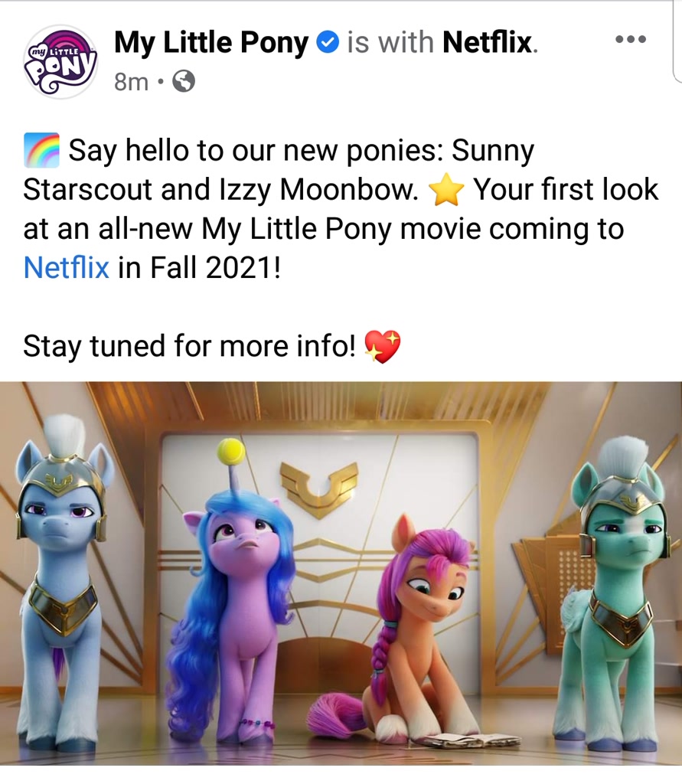Open the tagged Netflix page in the header
The width and height of the screenshot is (682, 784).
coord(487,42)
